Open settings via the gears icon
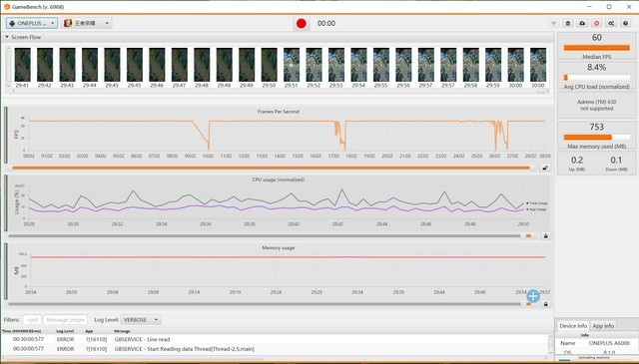 pos(611,24)
